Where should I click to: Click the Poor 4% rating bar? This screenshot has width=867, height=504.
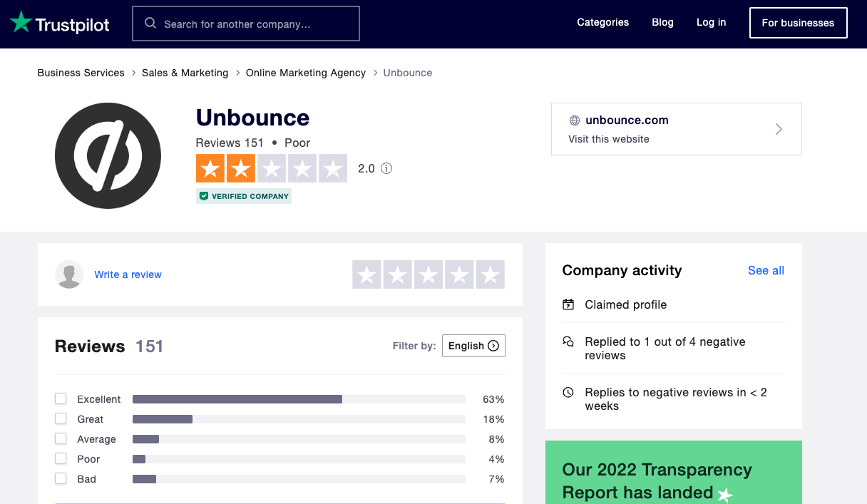299,459
